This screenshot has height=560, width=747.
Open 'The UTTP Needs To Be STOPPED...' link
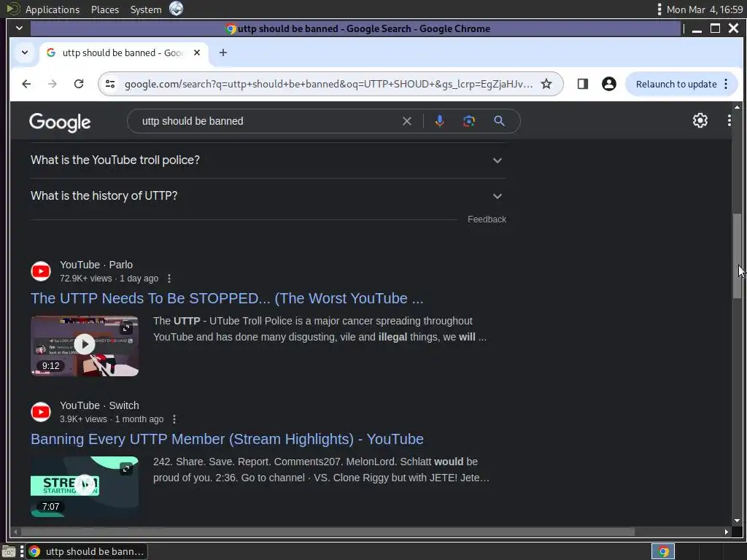[x=227, y=298]
